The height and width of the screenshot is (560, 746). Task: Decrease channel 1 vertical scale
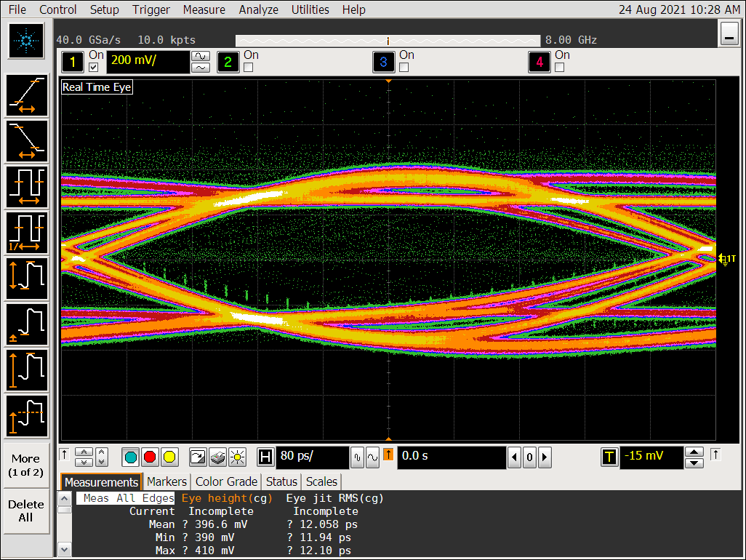point(201,68)
